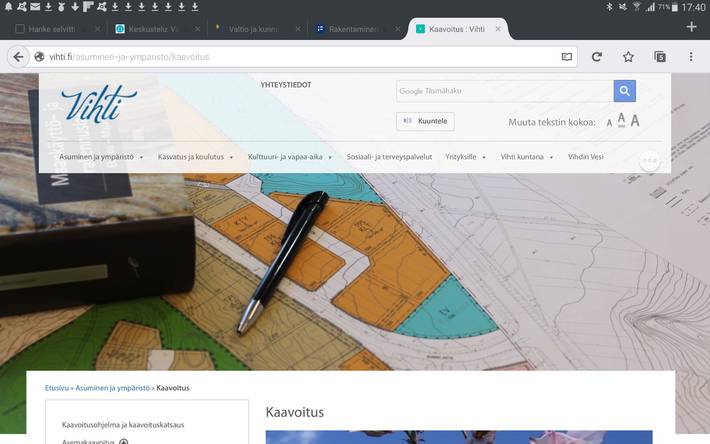Open the YHTEYSTIEDOT link
Screen dimensions: 710x444
point(285,85)
